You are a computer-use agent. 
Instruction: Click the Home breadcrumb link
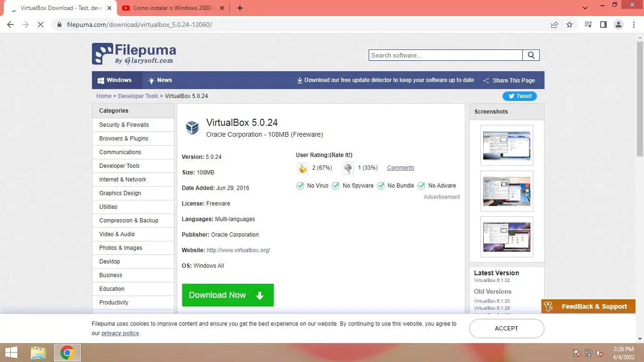[104, 96]
